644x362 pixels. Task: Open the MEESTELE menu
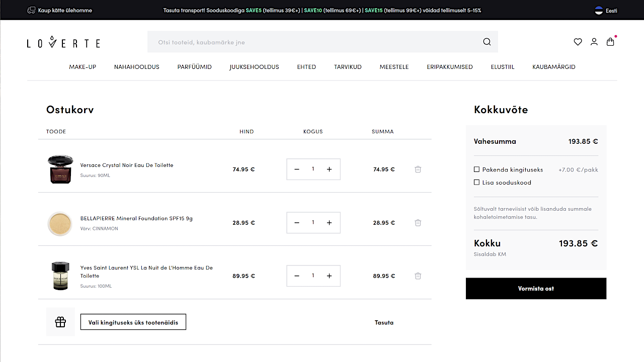[x=394, y=67]
